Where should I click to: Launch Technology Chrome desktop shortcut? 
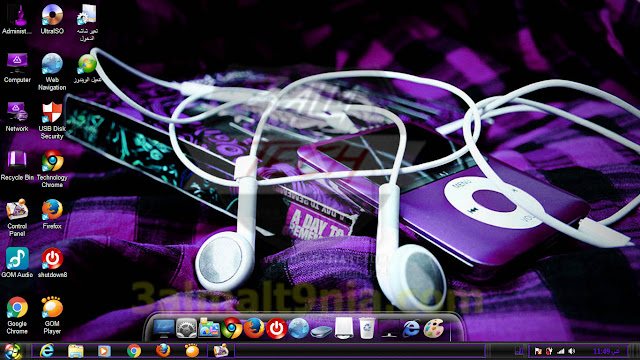(52, 169)
